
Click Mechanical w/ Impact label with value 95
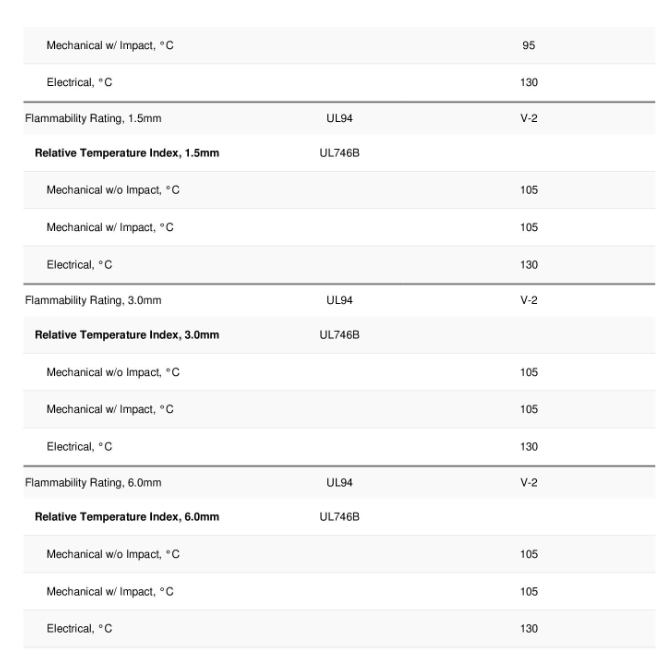(x=110, y=46)
